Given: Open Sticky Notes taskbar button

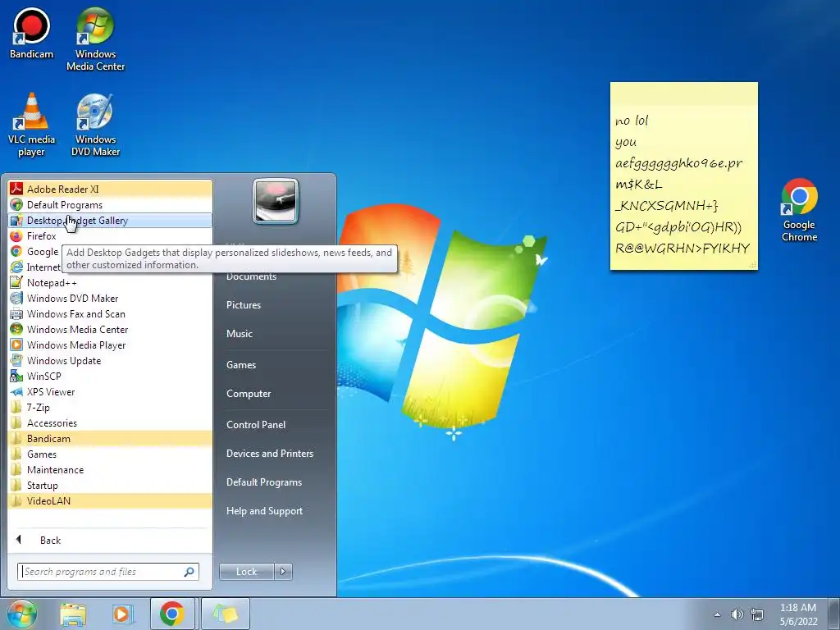Looking at the screenshot, I should point(225,614).
